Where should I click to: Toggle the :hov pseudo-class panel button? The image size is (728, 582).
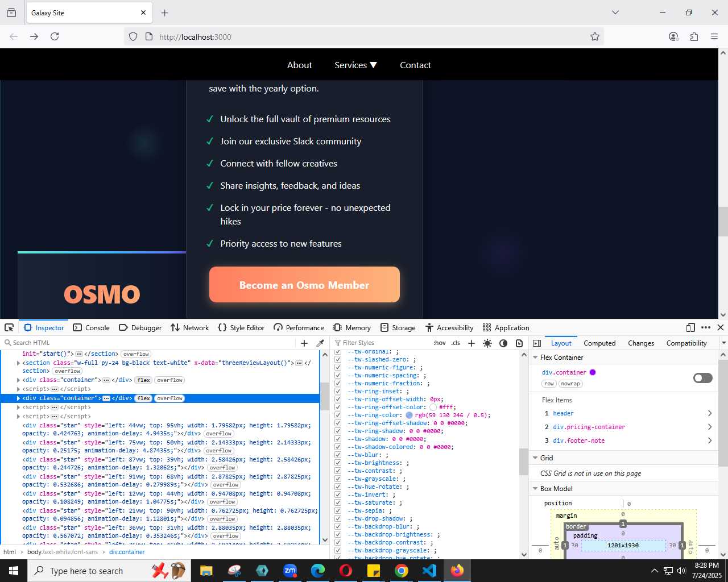click(440, 343)
